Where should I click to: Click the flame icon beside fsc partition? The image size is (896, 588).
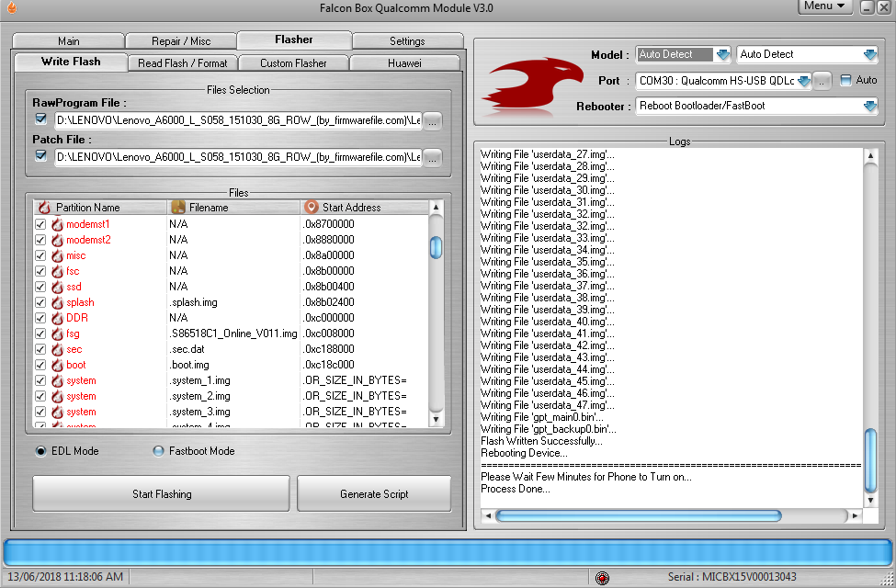pos(57,271)
